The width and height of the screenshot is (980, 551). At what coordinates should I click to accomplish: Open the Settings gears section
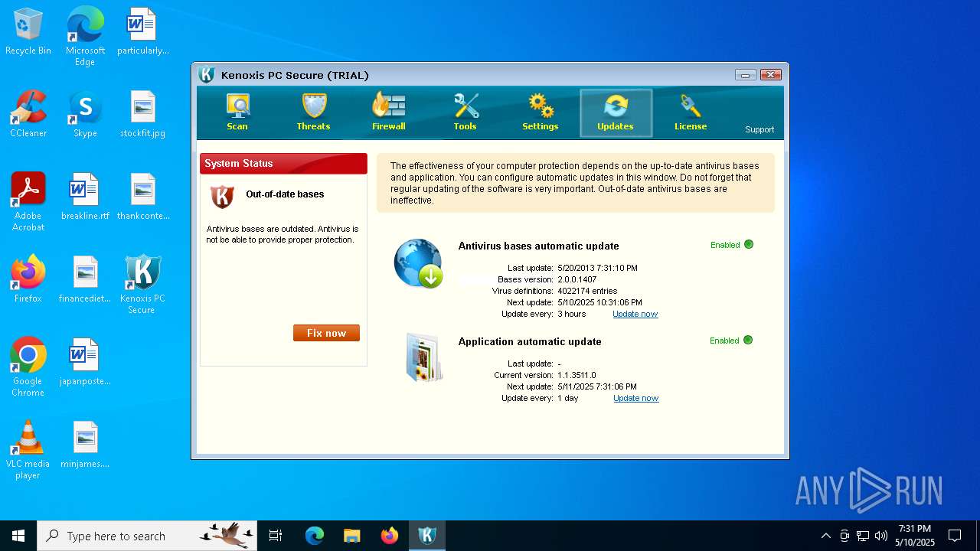tap(540, 112)
